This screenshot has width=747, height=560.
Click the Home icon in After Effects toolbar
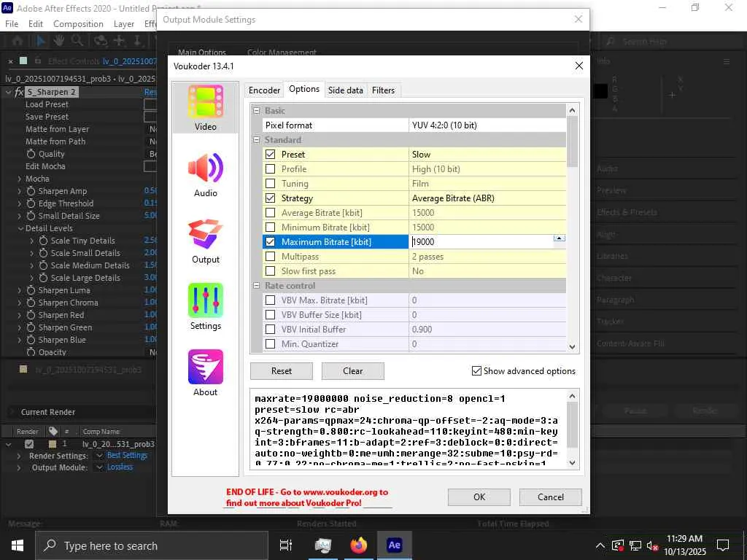[x=18, y=41]
